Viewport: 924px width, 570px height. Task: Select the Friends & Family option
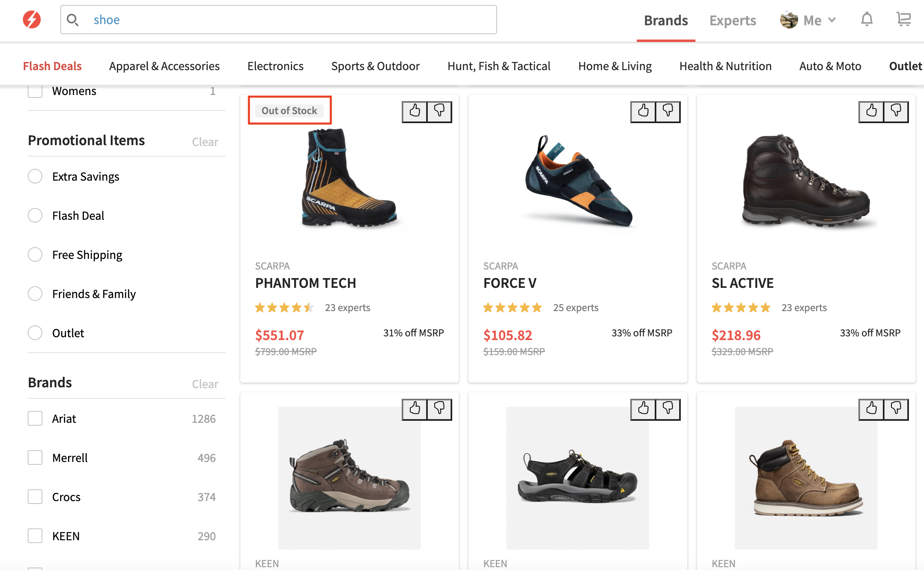(x=35, y=294)
